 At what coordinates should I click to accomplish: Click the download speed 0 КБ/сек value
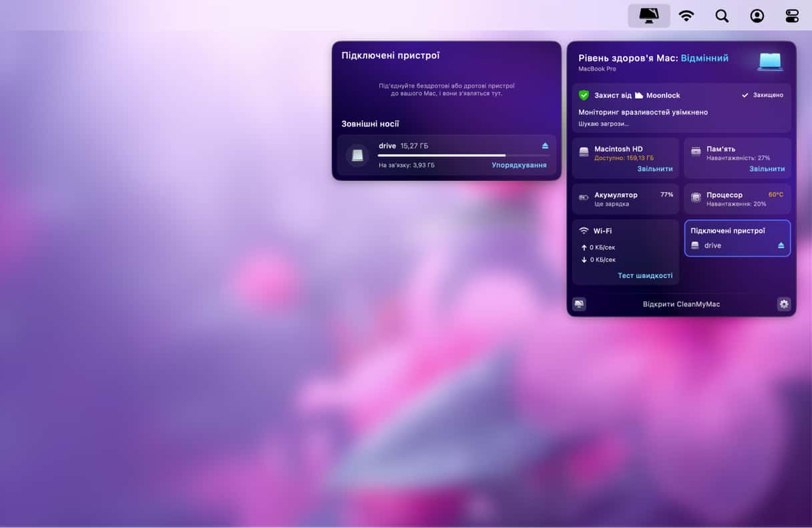tap(602, 259)
